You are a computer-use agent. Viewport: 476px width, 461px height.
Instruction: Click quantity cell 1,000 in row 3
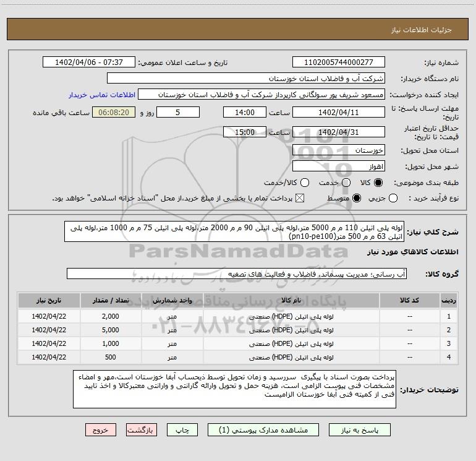click(111, 343)
